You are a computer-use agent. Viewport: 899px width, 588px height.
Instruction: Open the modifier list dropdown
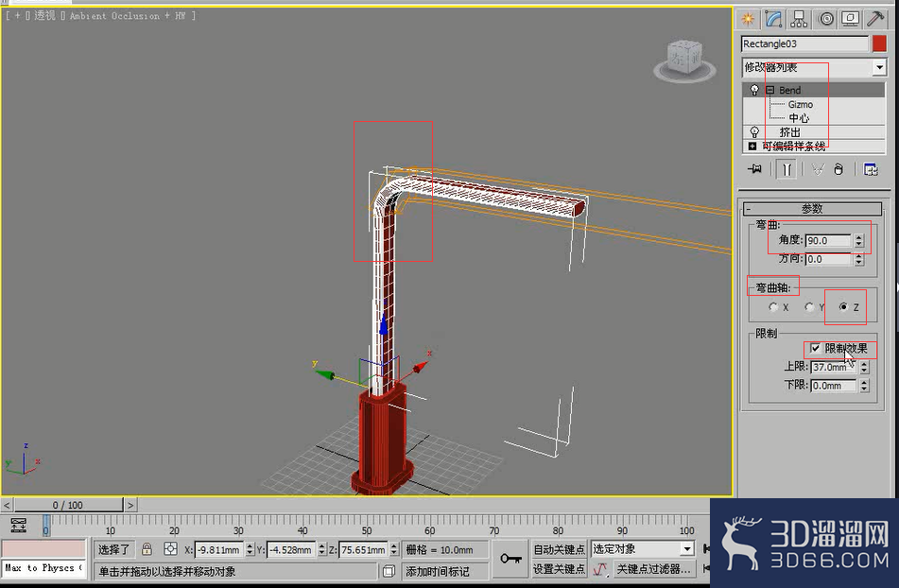(879, 68)
